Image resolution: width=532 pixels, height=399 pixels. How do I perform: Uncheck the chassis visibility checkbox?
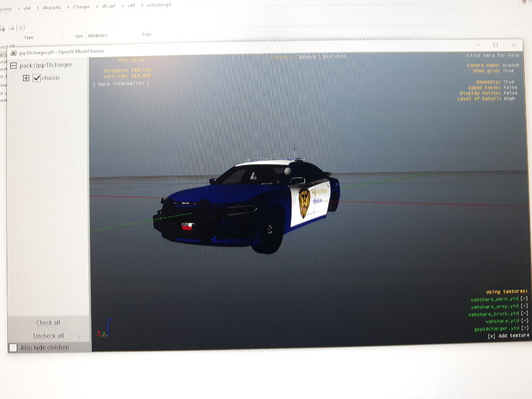tap(37, 78)
